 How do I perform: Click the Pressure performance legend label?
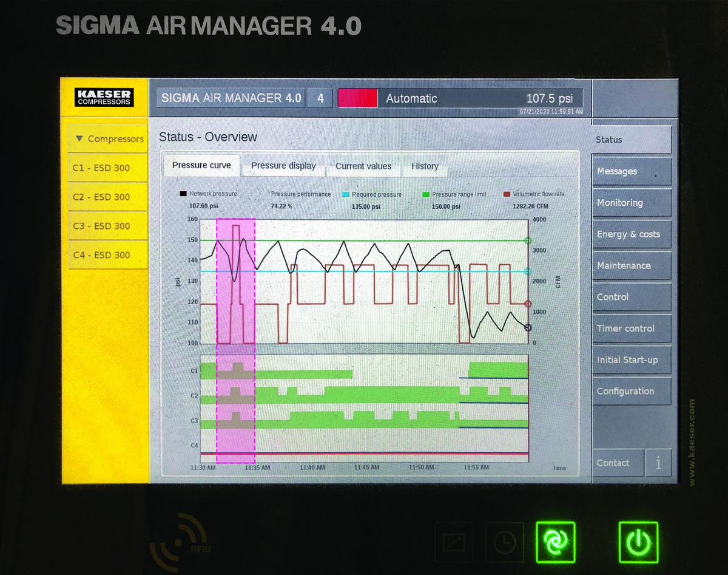(x=301, y=194)
